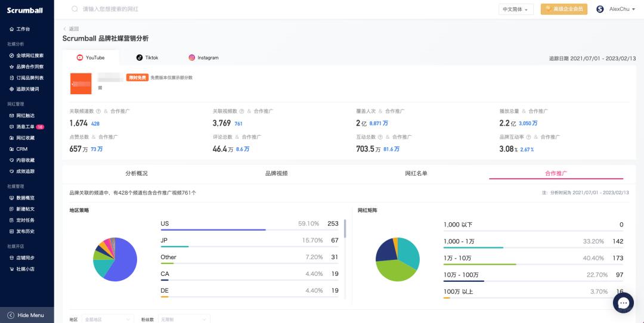
Task: Click the 100万 以上 tier row
Action: 534,293
